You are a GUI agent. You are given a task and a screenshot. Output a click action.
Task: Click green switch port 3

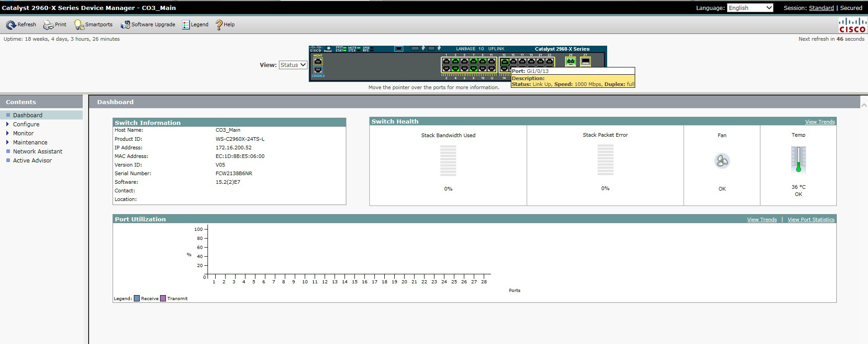pos(455,62)
